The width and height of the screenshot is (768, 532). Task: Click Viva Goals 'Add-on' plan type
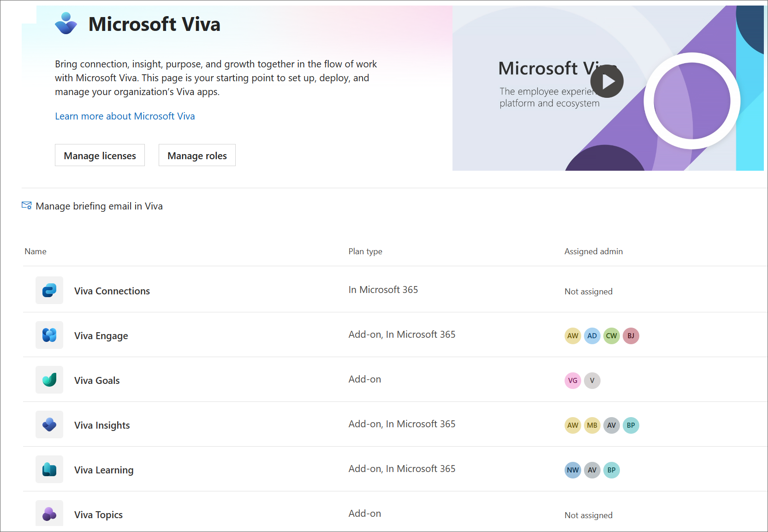click(365, 379)
